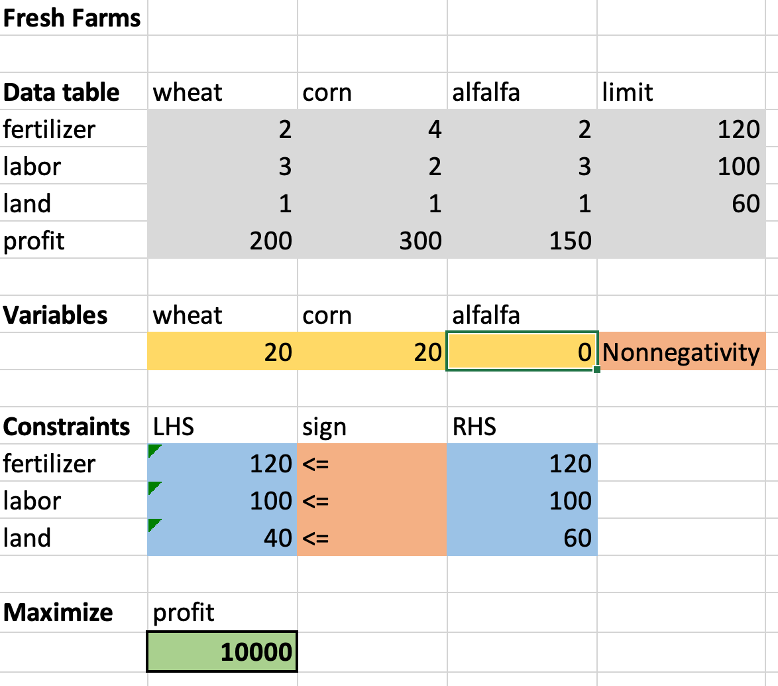Screen dimensions: 778x686
Task: Select the Constraints label cell
Action: 73,427
